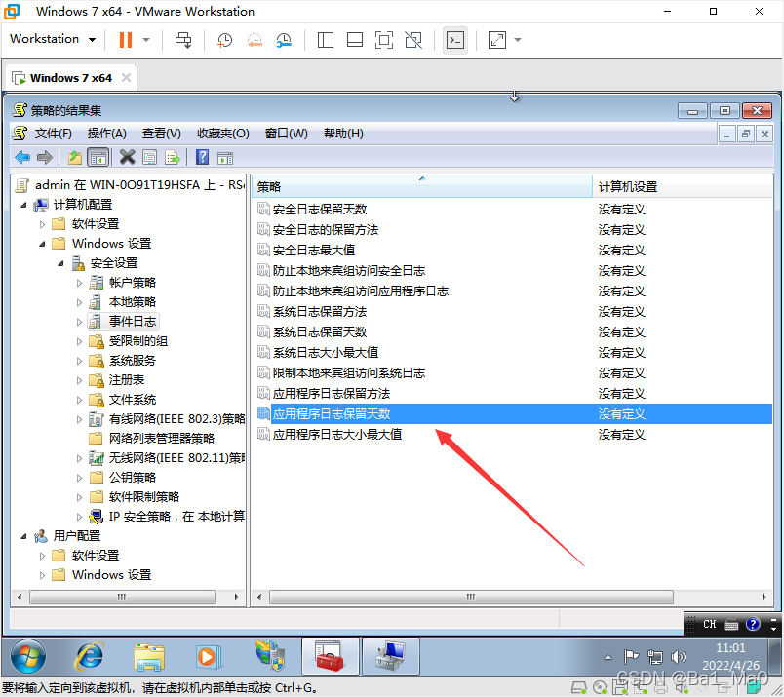The width and height of the screenshot is (784, 697).
Task: Click Send Ctrl+Alt+Del icon in VMware
Action: [x=183, y=40]
